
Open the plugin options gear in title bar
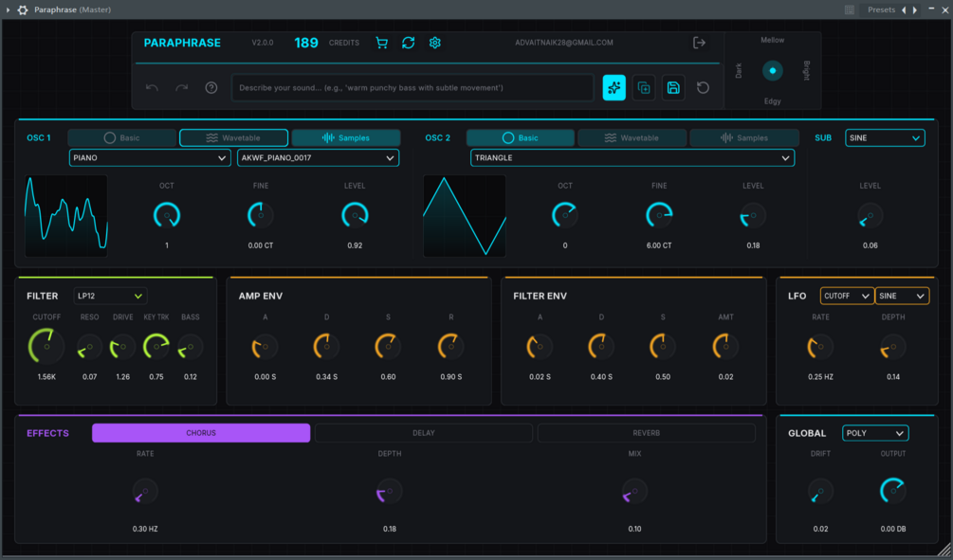[23, 9]
